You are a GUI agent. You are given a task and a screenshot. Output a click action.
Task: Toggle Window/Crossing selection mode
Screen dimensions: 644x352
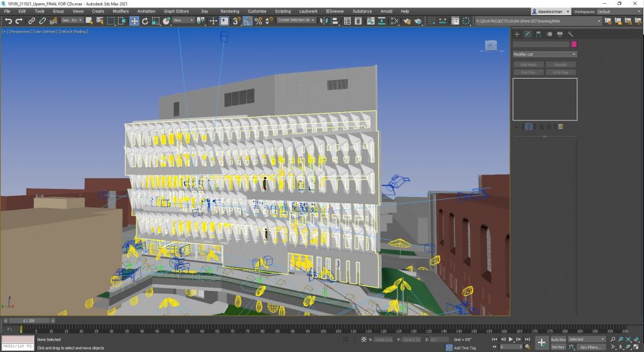click(x=121, y=21)
